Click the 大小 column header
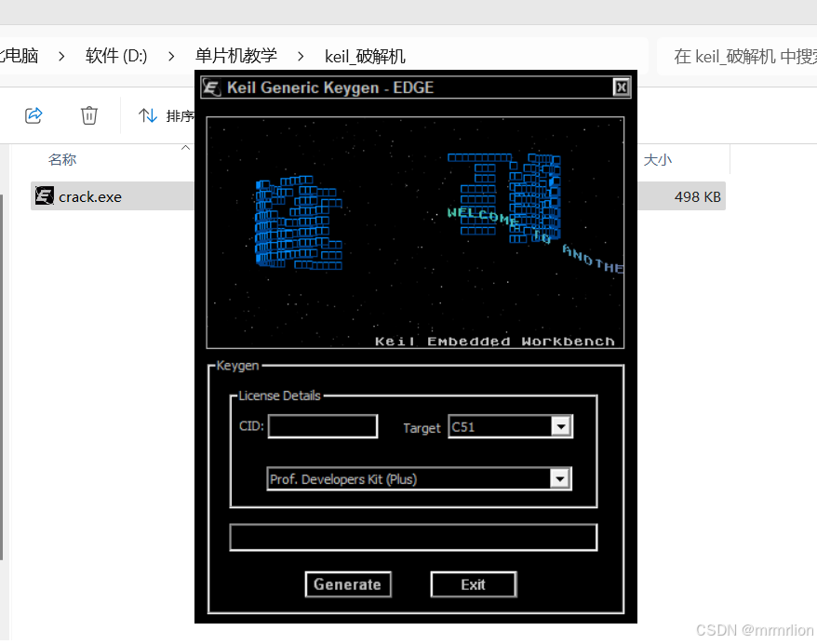 tap(658, 159)
